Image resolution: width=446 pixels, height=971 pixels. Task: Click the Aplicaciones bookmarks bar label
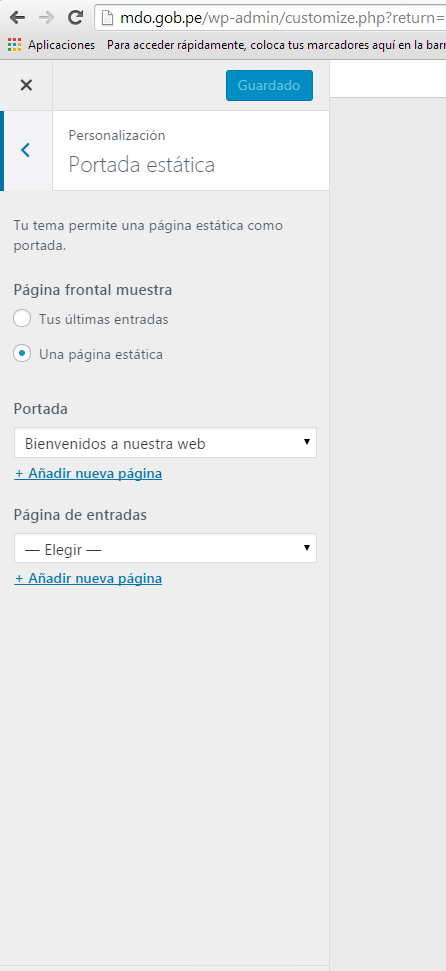(61, 45)
